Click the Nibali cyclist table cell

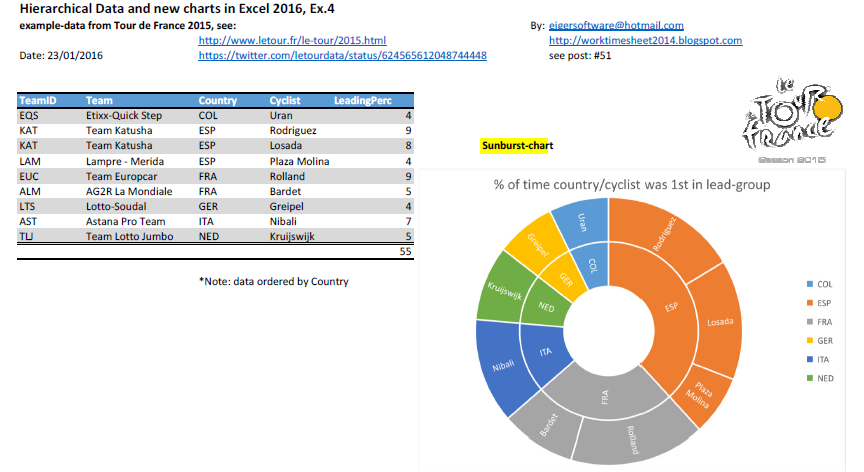pos(283,221)
